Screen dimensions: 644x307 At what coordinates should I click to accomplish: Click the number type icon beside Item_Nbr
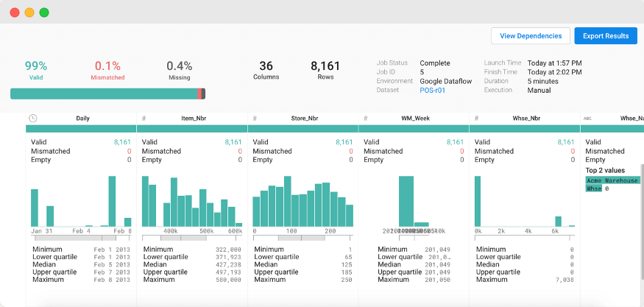[144, 119]
